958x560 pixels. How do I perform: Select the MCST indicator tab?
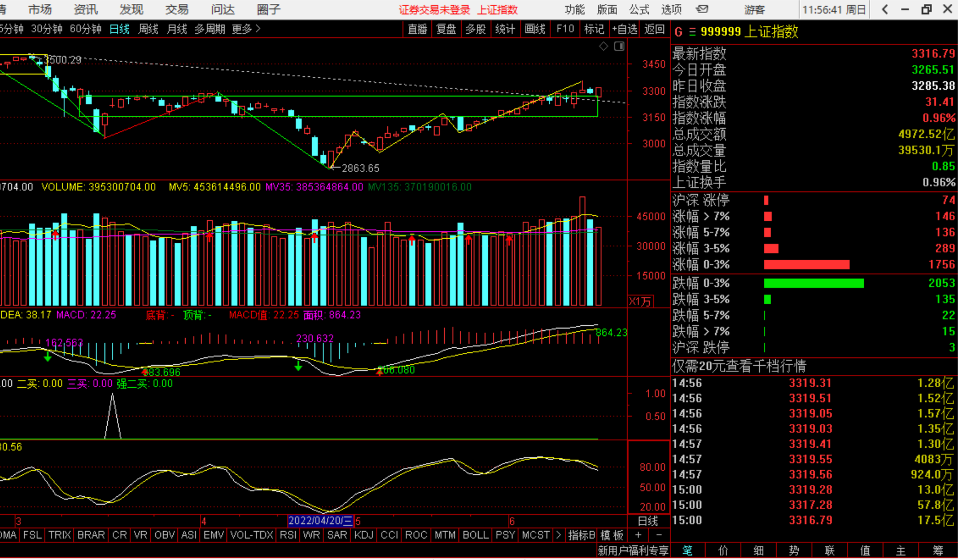536,535
